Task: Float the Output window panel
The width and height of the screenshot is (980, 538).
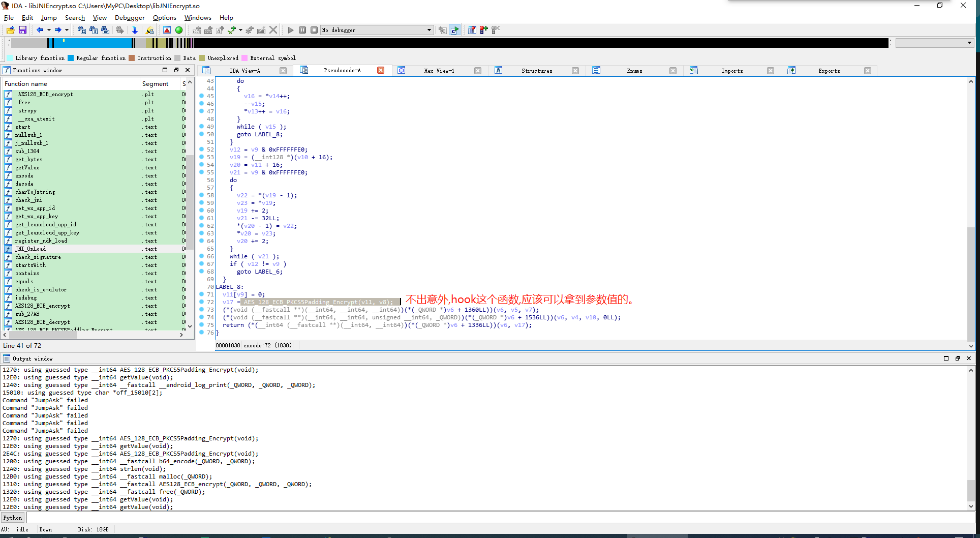Action: pyautogui.click(x=957, y=358)
